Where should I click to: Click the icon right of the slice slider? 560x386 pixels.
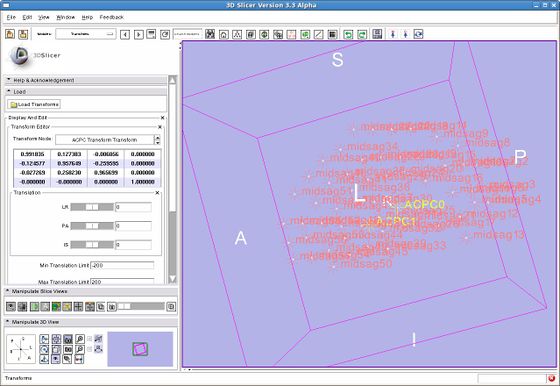[171, 306]
